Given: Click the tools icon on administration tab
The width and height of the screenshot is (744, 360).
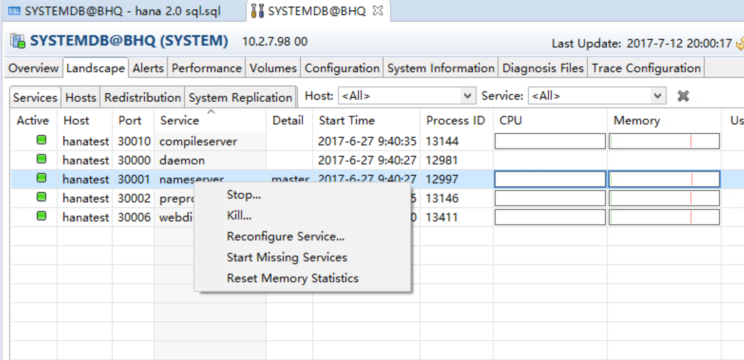Looking at the screenshot, I should [258, 11].
